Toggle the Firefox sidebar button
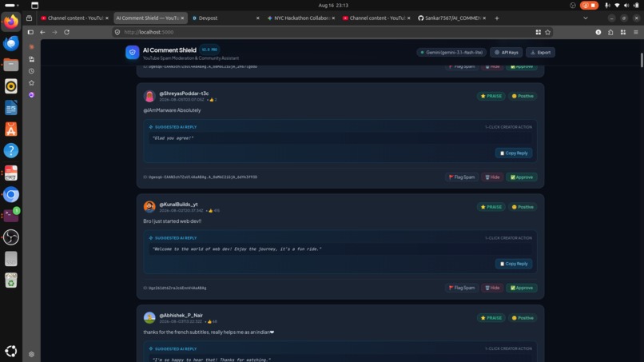The width and height of the screenshot is (644, 362). tap(30, 32)
